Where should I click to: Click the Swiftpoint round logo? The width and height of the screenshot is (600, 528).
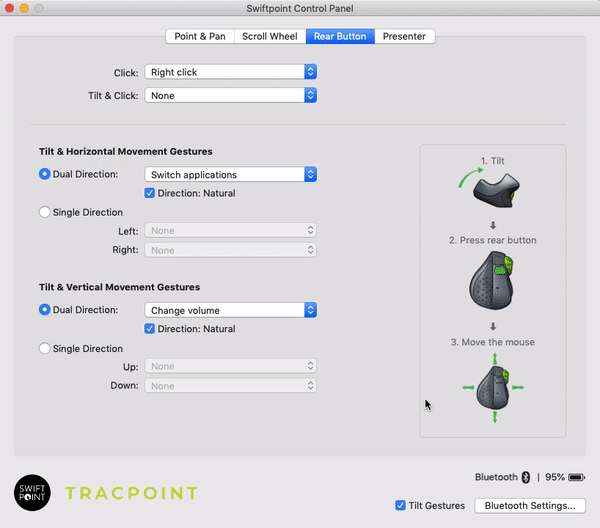click(32, 493)
